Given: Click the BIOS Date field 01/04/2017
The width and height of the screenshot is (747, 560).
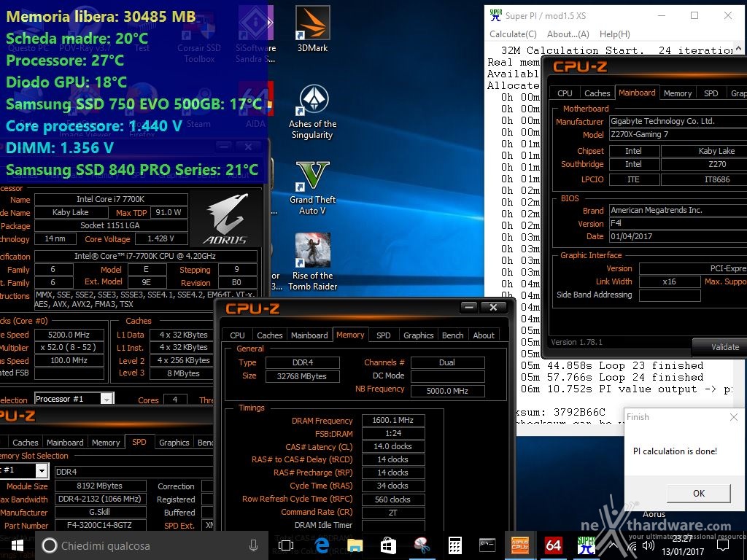Looking at the screenshot, I should tap(678, 237).
